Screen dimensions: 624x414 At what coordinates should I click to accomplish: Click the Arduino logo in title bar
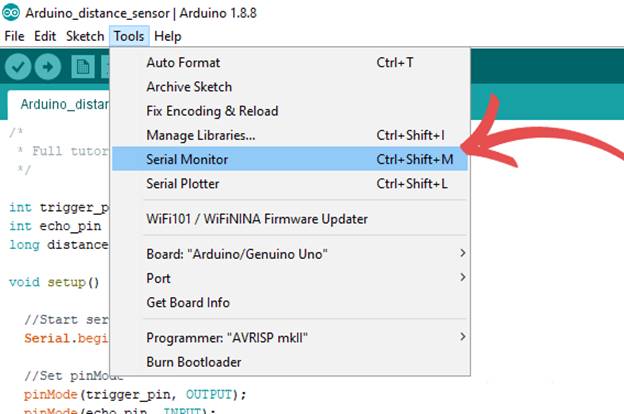11,12
